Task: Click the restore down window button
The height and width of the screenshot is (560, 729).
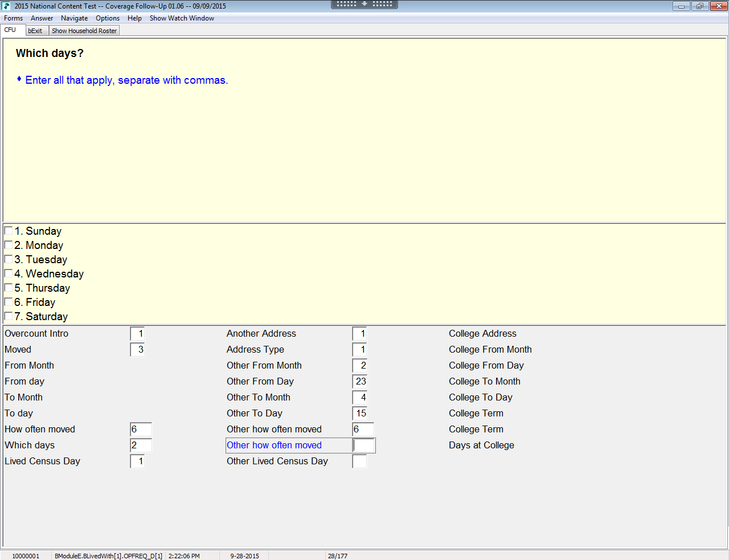Action: [x=699, y=6]
